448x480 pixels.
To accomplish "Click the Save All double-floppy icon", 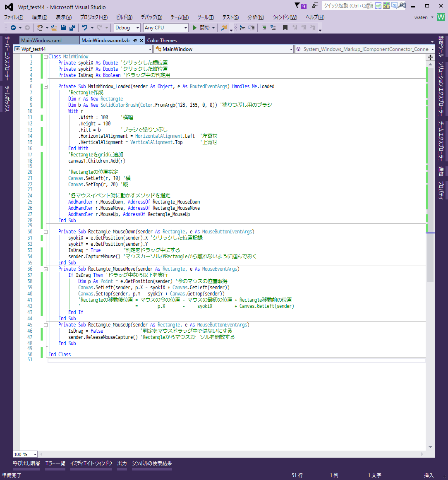I will click(72, 28).
